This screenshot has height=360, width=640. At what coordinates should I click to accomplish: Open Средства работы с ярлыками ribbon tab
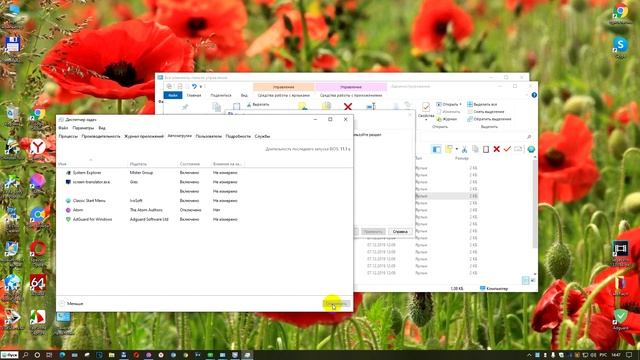tap(283, 95)
